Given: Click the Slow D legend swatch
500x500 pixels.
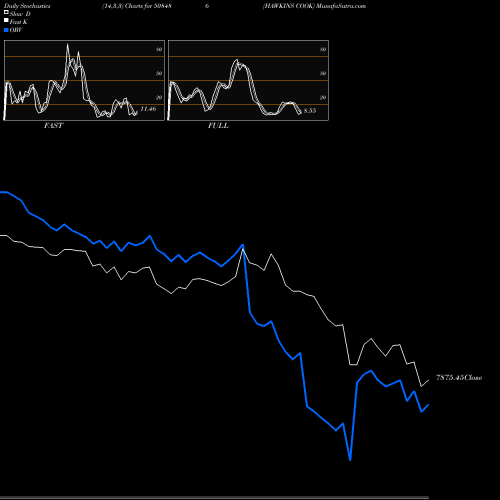Looking at the screenshot, I should click(6, 12).
